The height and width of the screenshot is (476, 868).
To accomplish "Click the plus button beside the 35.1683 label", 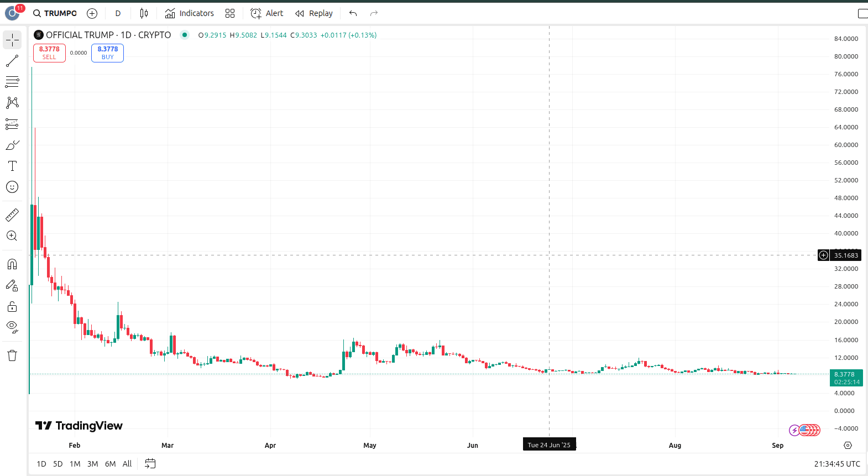I will pyautogui.click(x=824, y=255).
